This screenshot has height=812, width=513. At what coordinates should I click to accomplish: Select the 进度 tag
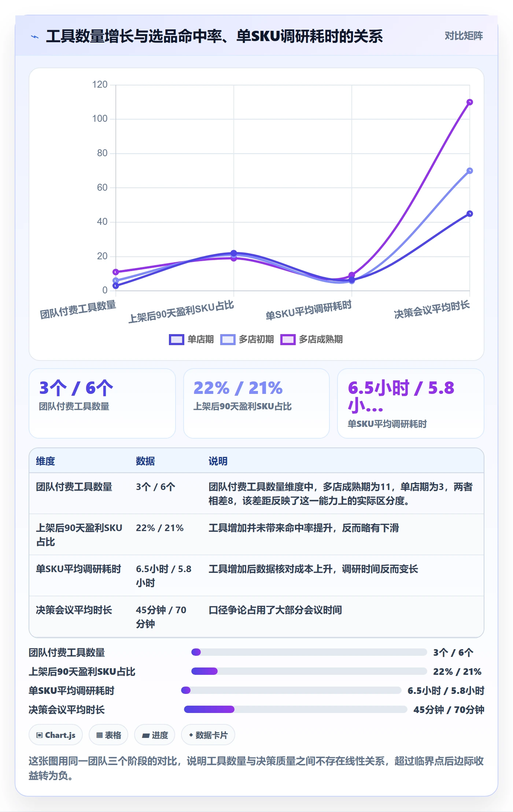tap(155, 735)
